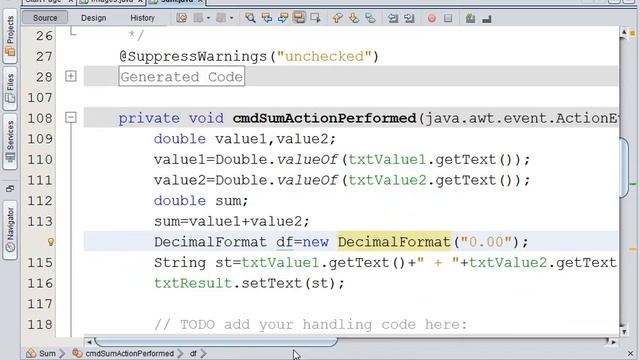Click "double value1,value2;" on line 109

click(x=245, y=139)
